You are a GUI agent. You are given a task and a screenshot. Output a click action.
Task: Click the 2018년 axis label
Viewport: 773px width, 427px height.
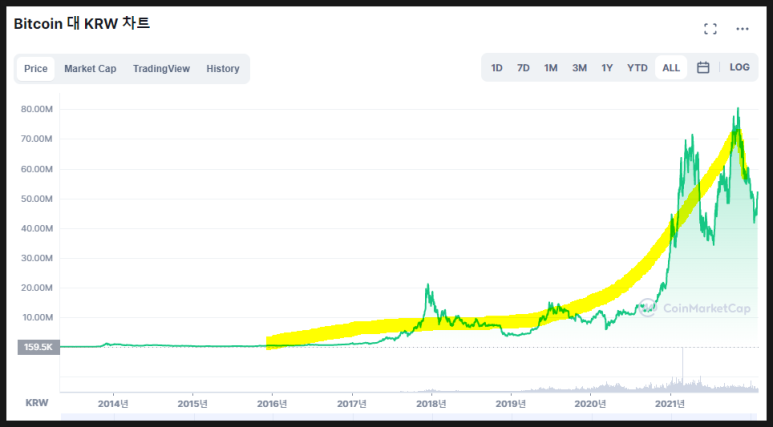pos(431,404)
